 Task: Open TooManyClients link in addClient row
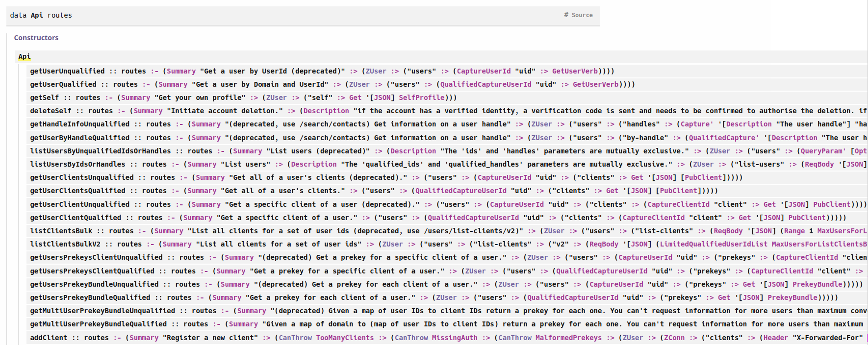345,338
